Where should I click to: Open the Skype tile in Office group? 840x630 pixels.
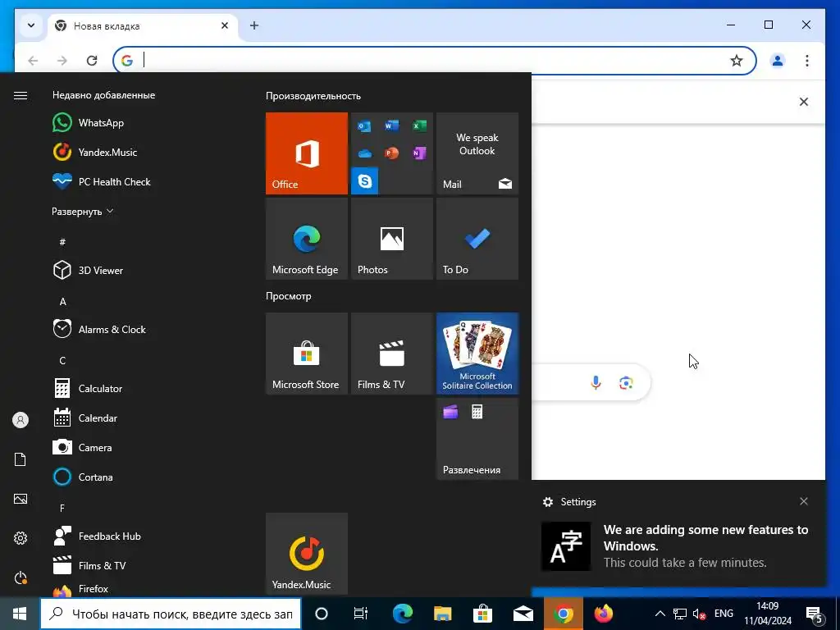364,181
